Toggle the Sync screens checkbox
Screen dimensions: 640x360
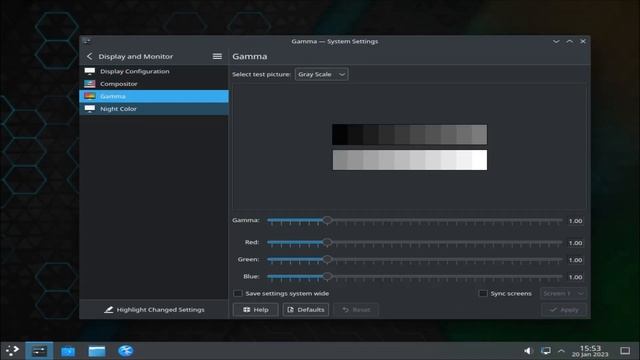click(x=483, y=293)
